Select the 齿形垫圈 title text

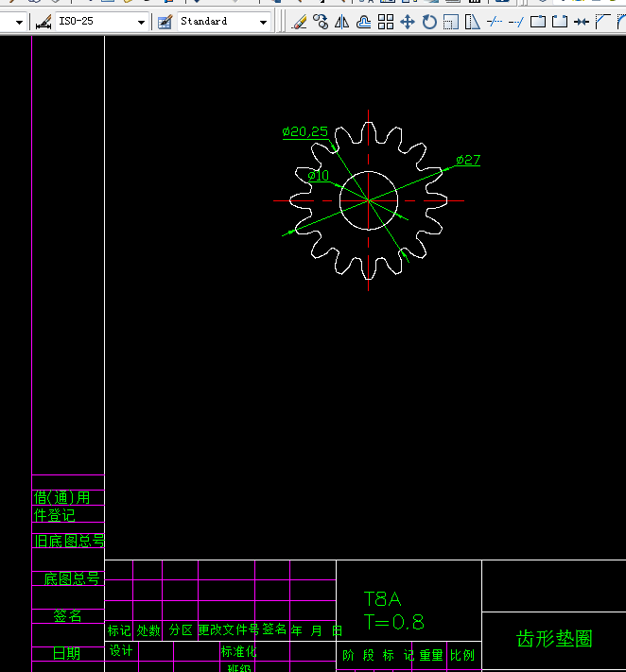[x=554, y=639]
